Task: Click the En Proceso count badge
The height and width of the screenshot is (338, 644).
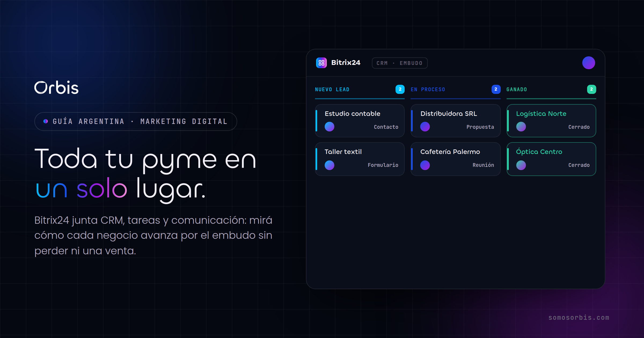Action: (496, 89)
